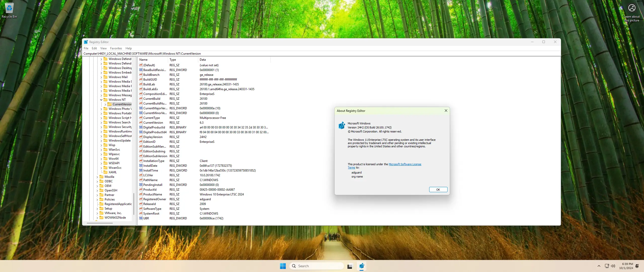Expand the Mozilla registry key
This screenshot has width=644, height=272.
(x=97, y=177)
